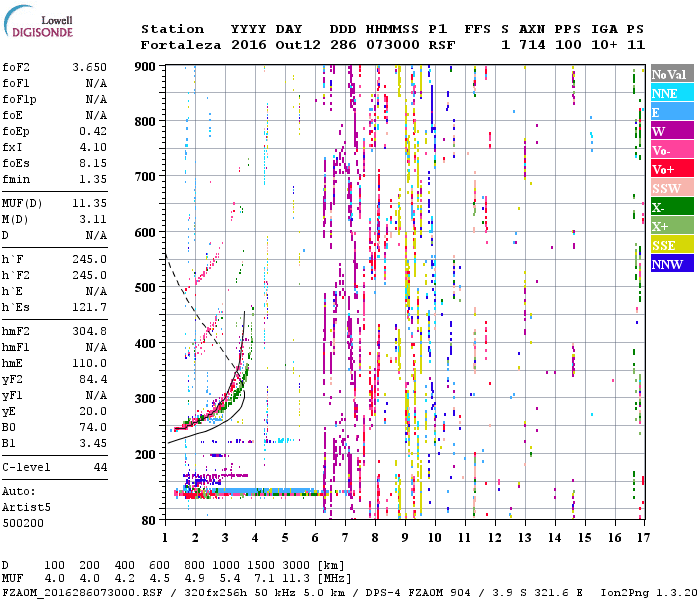
Task: Select the dark blue NNW legend swatch
Action: 672,264
